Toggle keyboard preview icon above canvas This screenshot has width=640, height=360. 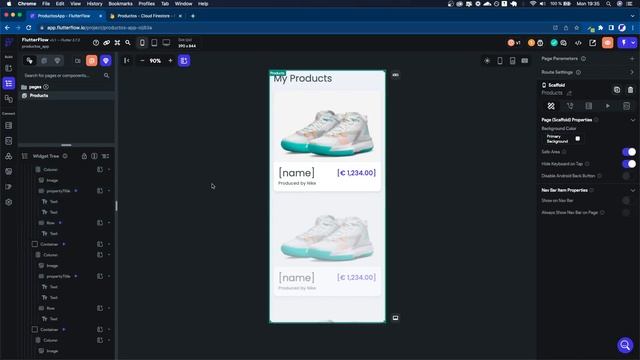(524, 61)
